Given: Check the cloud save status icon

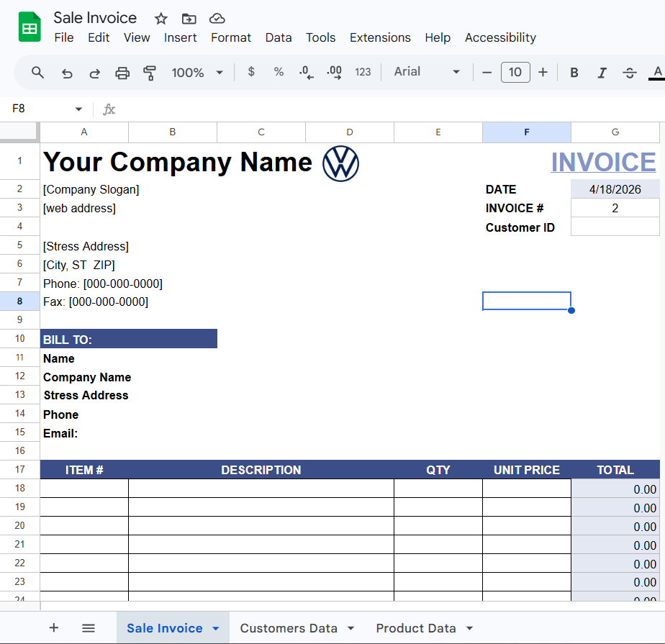Looking at the screenshot, I should tap(217, 19).
